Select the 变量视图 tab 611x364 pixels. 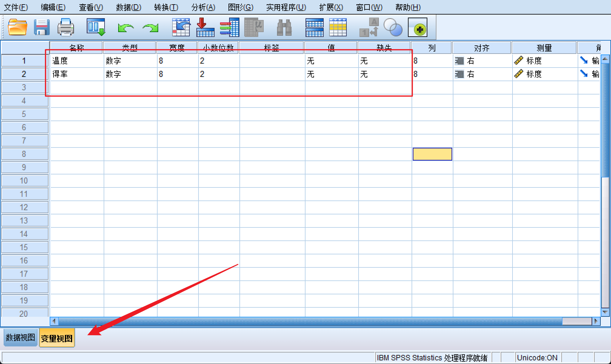point(57,338)
